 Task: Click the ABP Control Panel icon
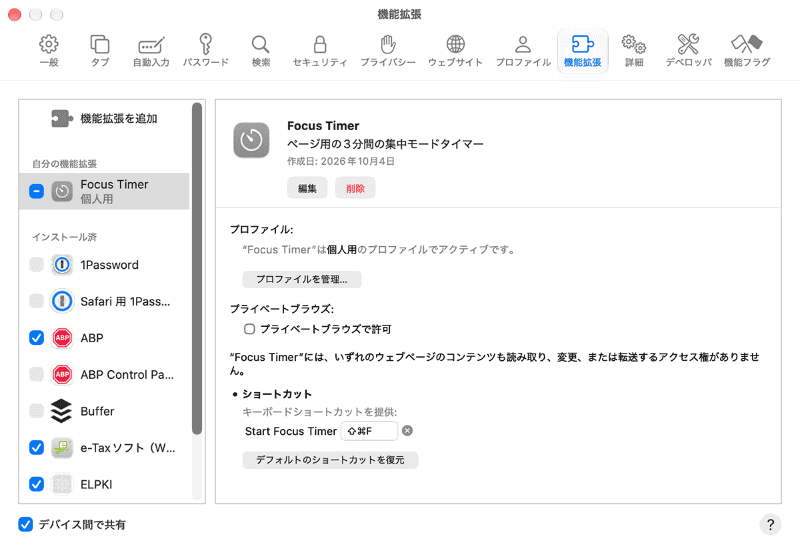click(62, 375)
